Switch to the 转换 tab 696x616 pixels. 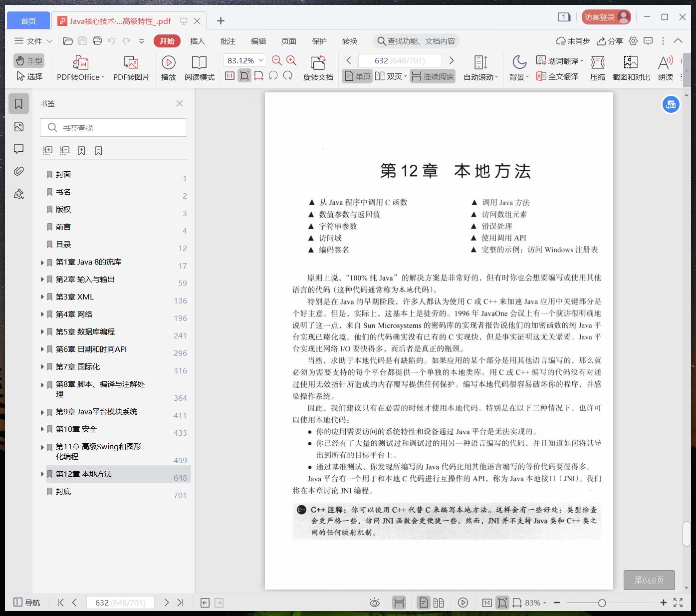point(350,41)
